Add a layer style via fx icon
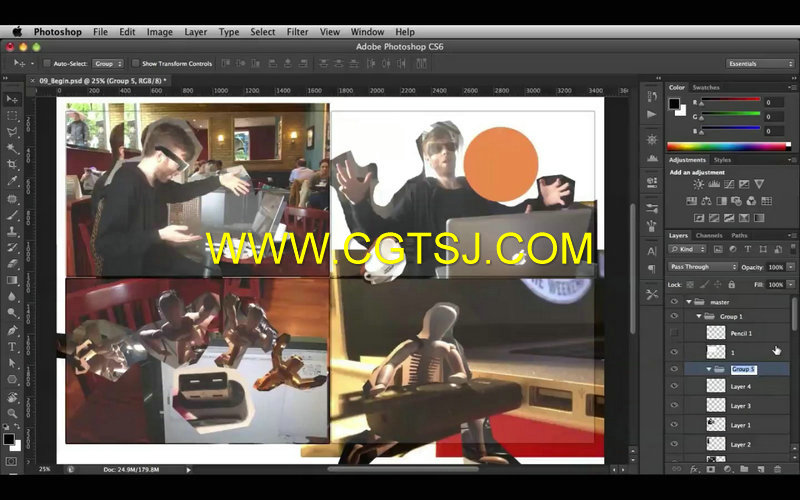 [x=693, y=469]
